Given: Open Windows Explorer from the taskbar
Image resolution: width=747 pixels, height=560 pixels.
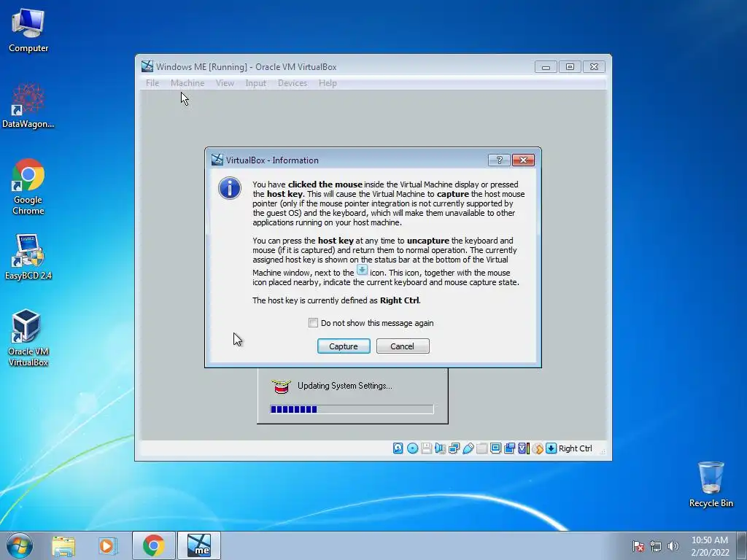Looking at the screenshot, I should [x=63, y=545].
